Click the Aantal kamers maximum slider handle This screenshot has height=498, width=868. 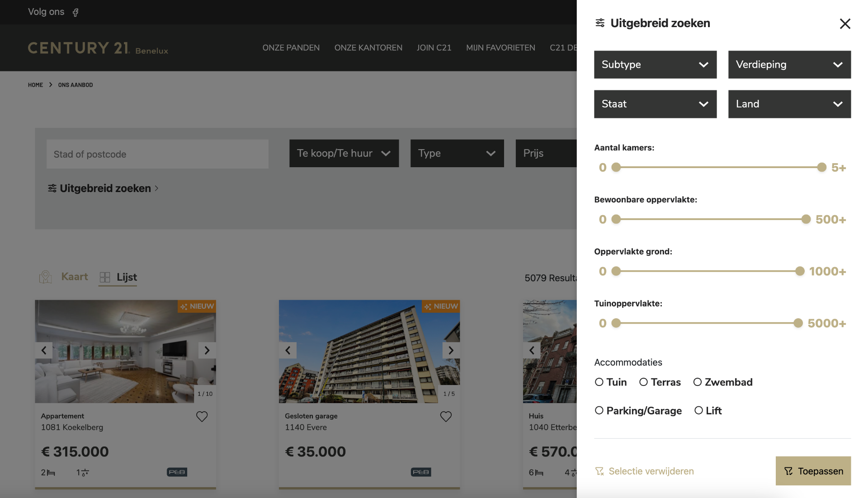(821, 167)
